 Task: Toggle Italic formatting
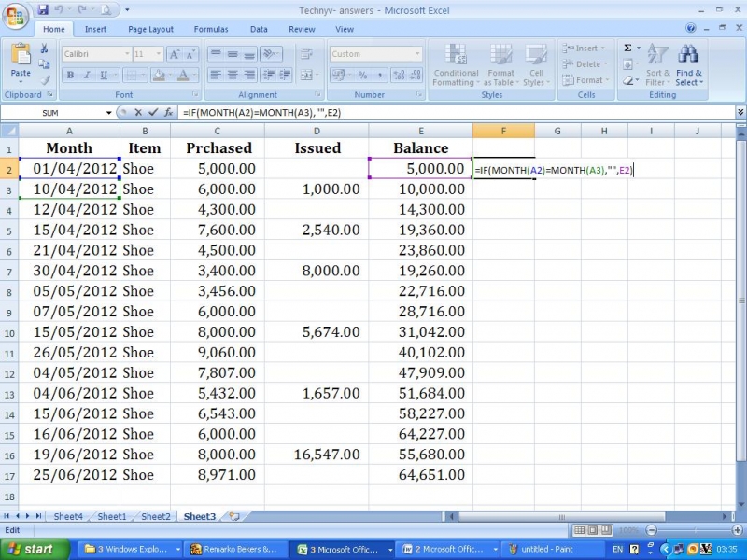pyautogui.click(x=88, y=76)
